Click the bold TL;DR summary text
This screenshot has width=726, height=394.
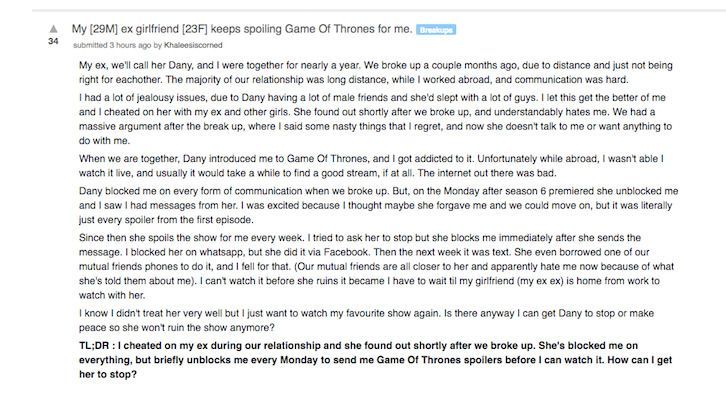pyautogui.click(x=376, y=360)
